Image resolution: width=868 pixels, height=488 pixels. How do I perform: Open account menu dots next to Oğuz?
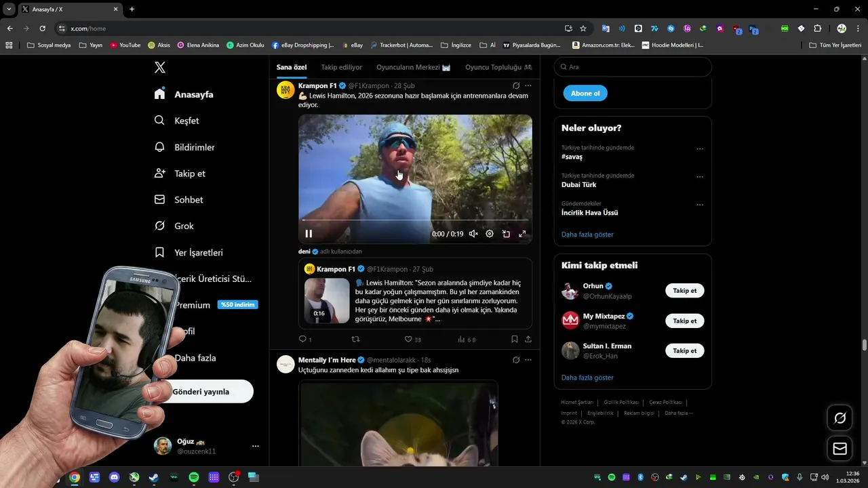(x=256, y=446)
